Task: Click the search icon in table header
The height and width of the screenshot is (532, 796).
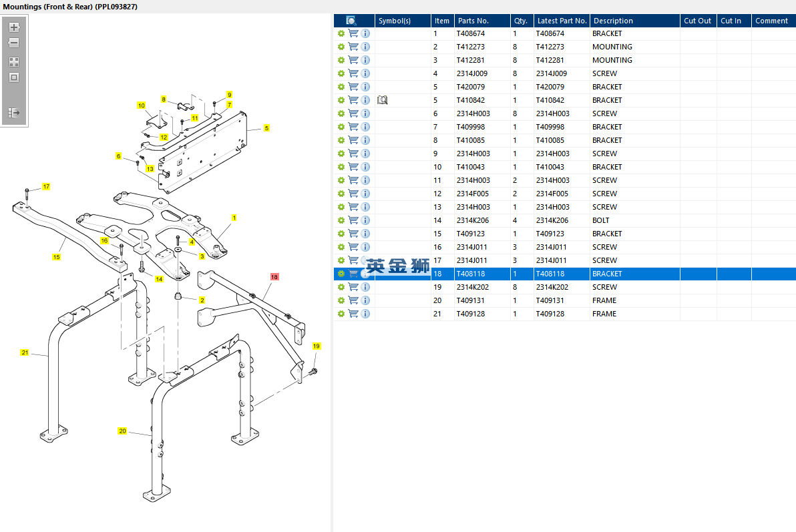Action: 351,21
